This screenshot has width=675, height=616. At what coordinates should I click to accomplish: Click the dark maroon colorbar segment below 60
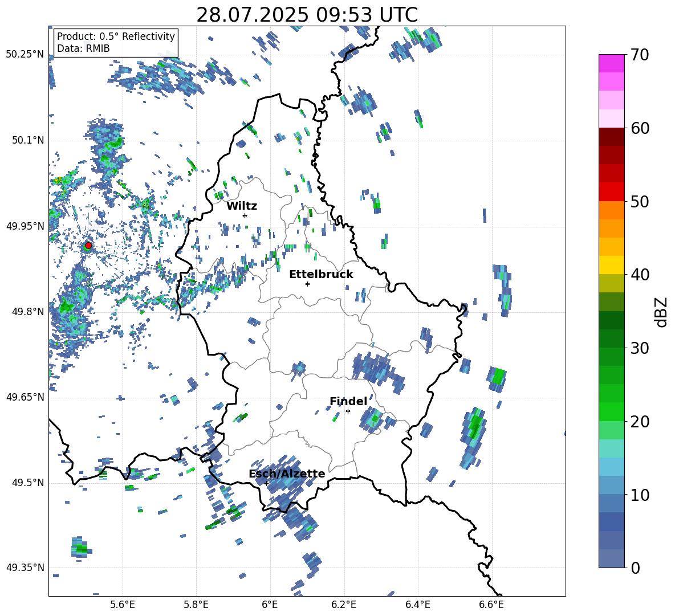[611, 137]
